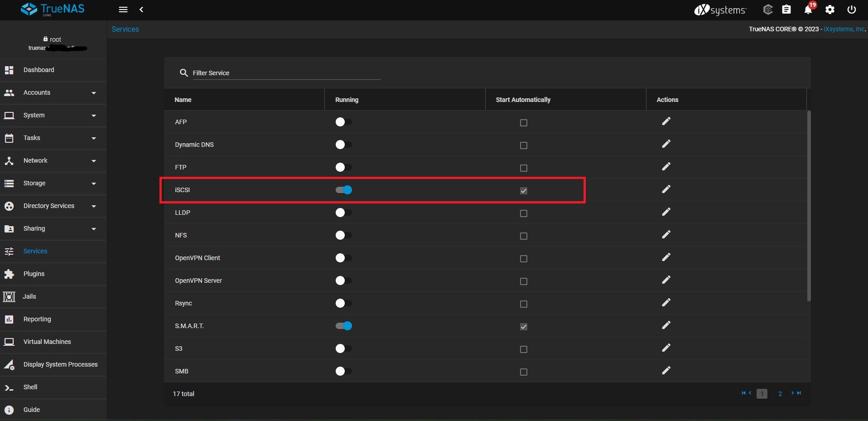Open the settings gear in the top bar

830,10
